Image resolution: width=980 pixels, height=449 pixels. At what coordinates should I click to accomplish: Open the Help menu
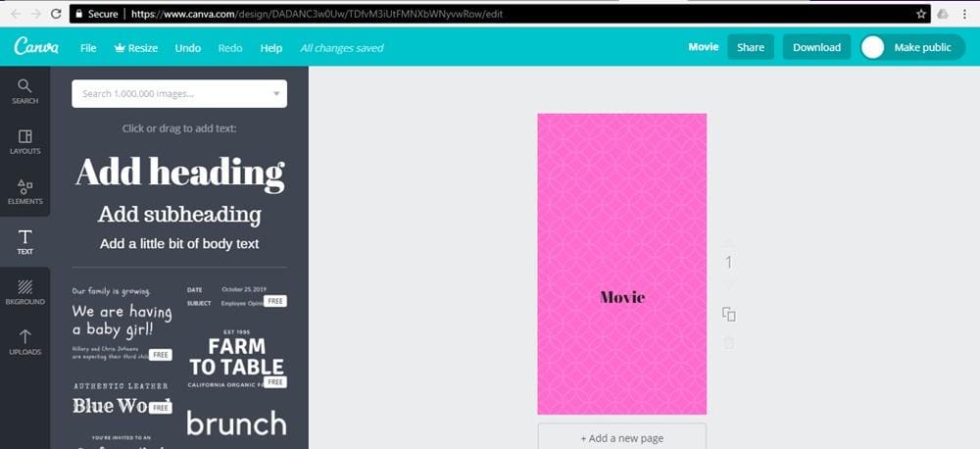271,47
